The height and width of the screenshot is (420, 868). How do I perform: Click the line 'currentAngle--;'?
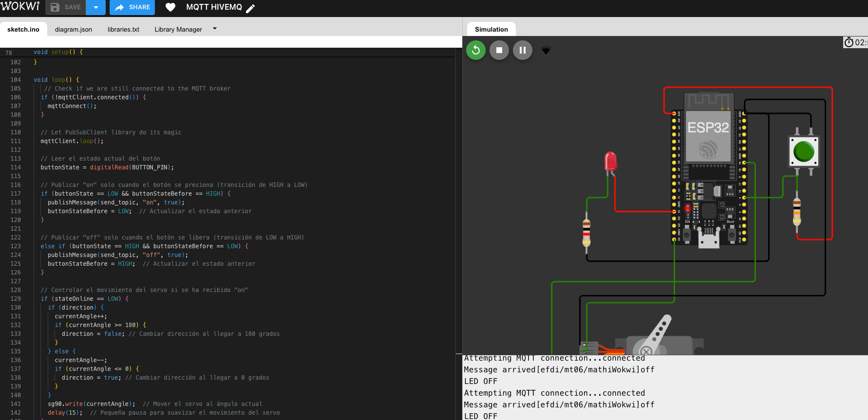coord(81,360)
